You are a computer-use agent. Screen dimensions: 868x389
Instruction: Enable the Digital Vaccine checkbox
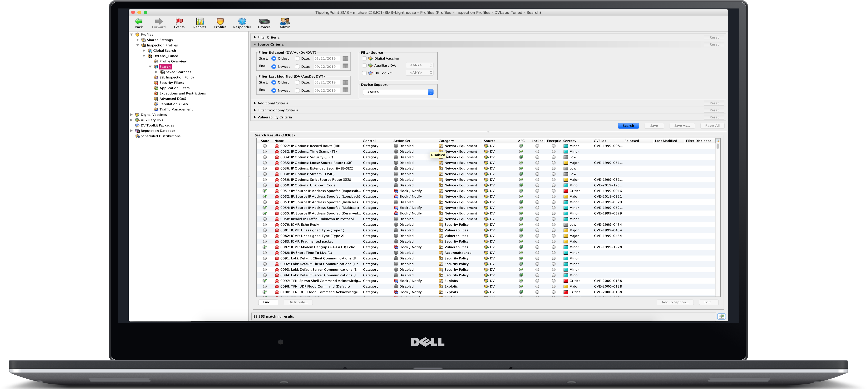[364, 58]
